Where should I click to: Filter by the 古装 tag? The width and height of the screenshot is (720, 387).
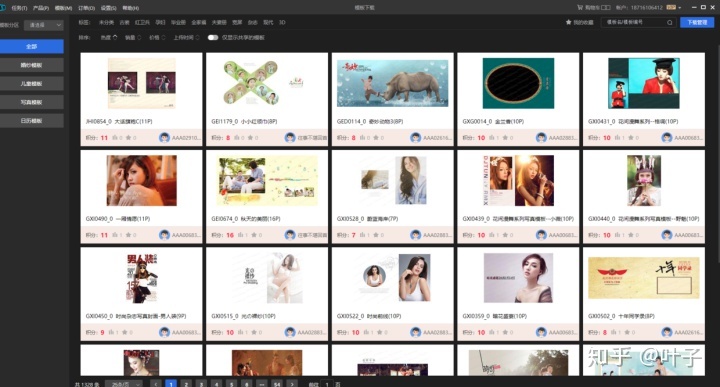124,22
